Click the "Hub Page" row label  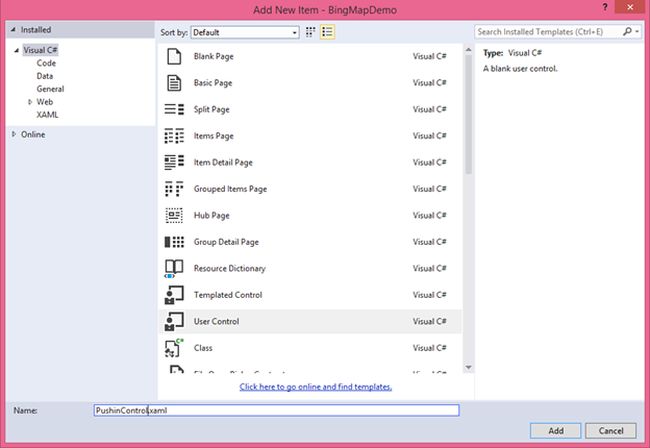pyautogui.click(x=211, y=216)
